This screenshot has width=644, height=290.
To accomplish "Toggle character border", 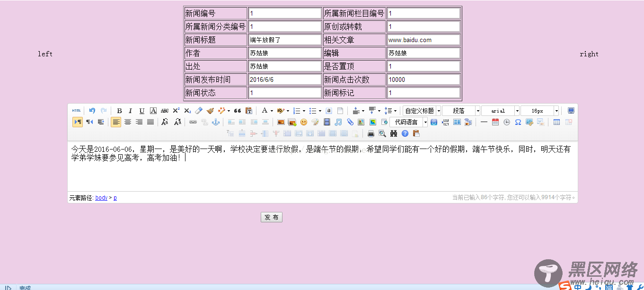I will pyautogui.click(x=153, y=111).
